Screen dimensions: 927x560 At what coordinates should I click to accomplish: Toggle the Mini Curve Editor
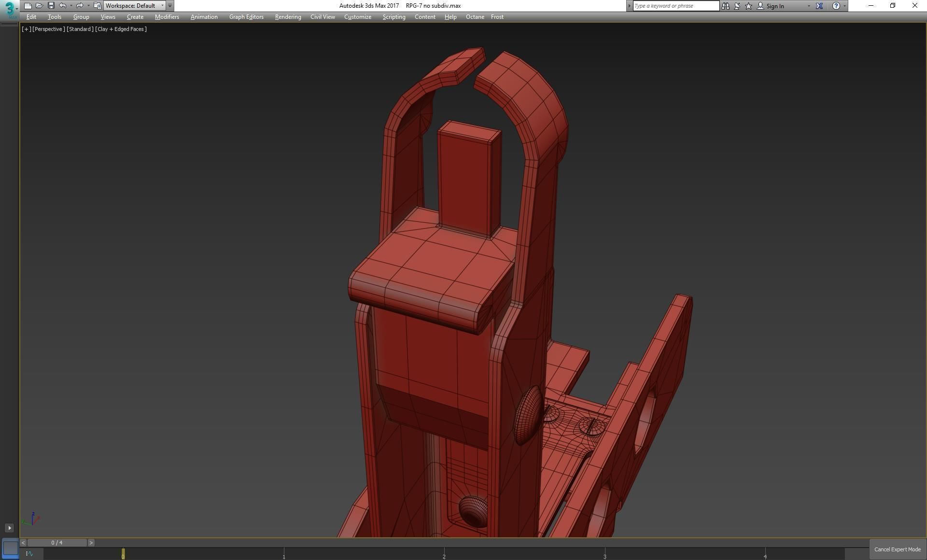coord(29,554)
